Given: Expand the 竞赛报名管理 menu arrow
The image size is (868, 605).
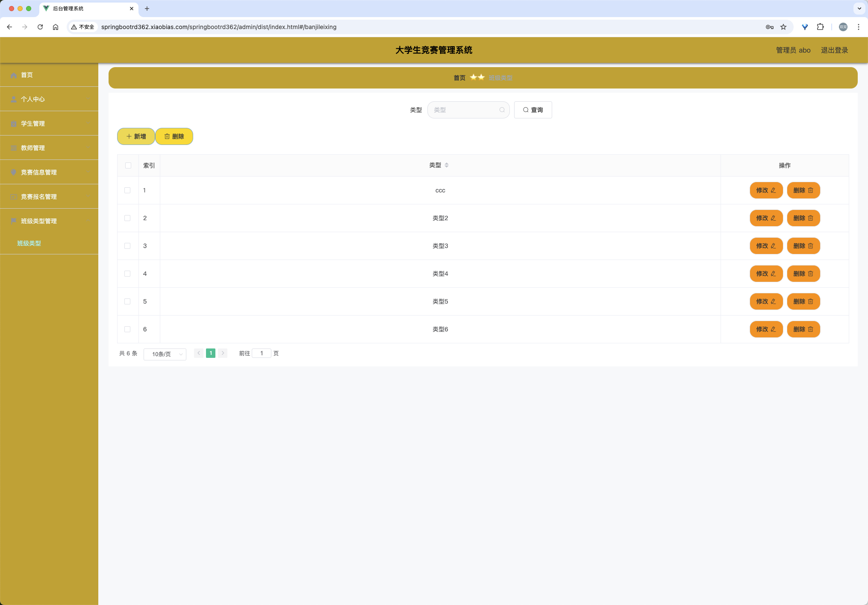Looking at the screenshot, I should click(x=87, y=197).
